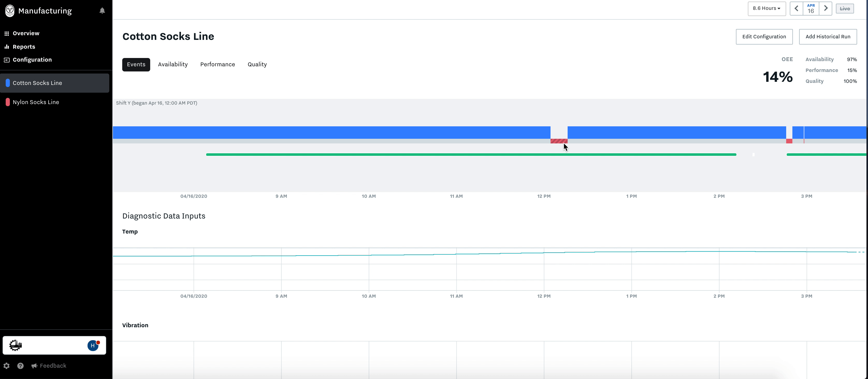The image size is (868, 379).
Task: Click the Quality 100% metric
Action: point(831,81)
